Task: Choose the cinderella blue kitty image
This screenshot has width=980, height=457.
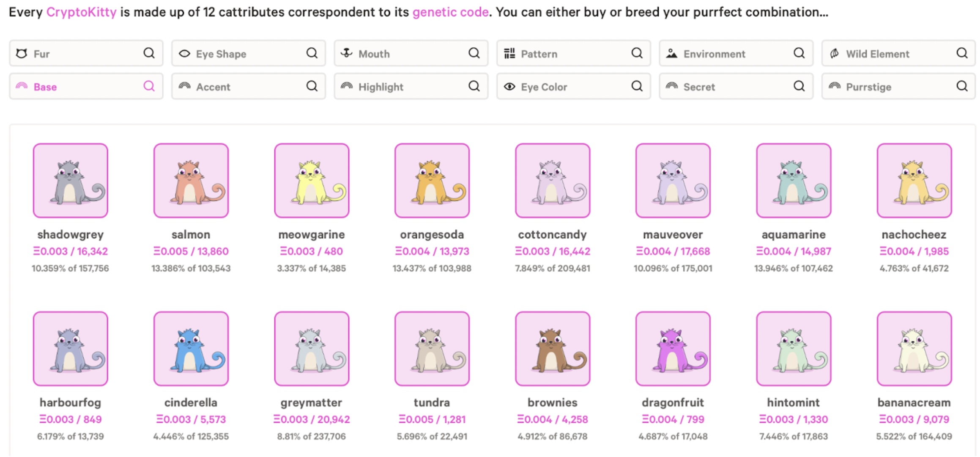Action: coord(191,349)
